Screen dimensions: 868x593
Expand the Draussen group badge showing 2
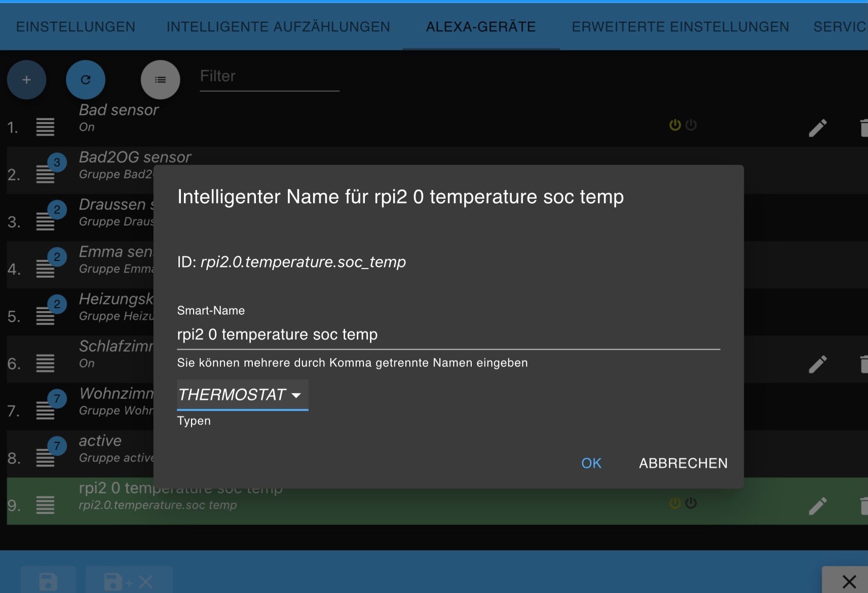pyautogui.click(x=57, y=210)
